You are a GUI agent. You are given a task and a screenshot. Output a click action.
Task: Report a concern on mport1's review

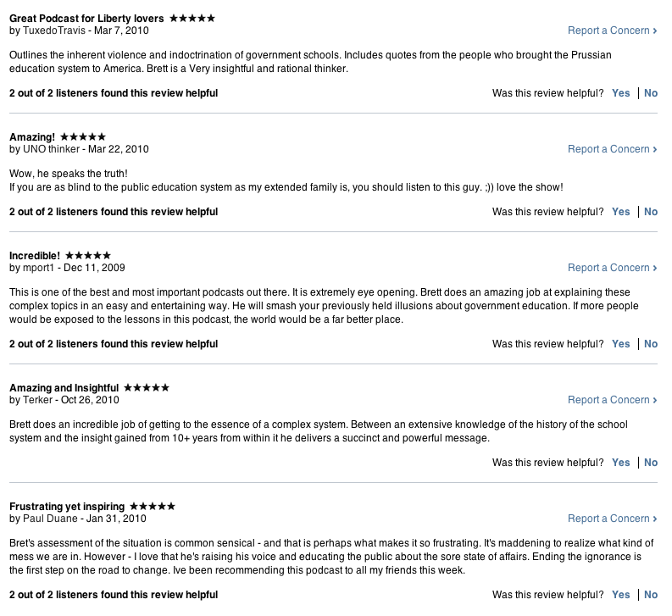(613, 268)
